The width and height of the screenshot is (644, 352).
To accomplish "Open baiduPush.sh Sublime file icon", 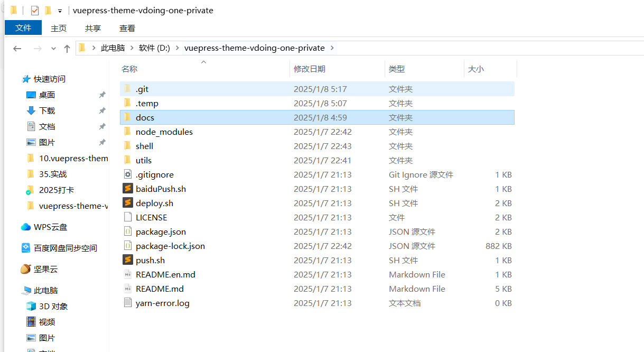I will [x=127, y=189].
